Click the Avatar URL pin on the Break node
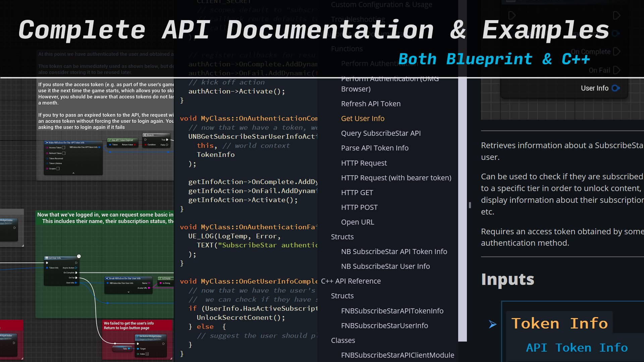 tap(149, 288)
